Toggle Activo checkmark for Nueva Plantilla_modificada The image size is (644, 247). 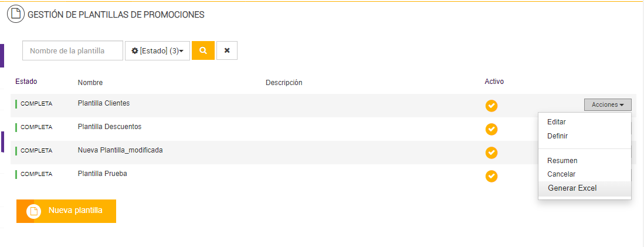click(x=492, y=153)
